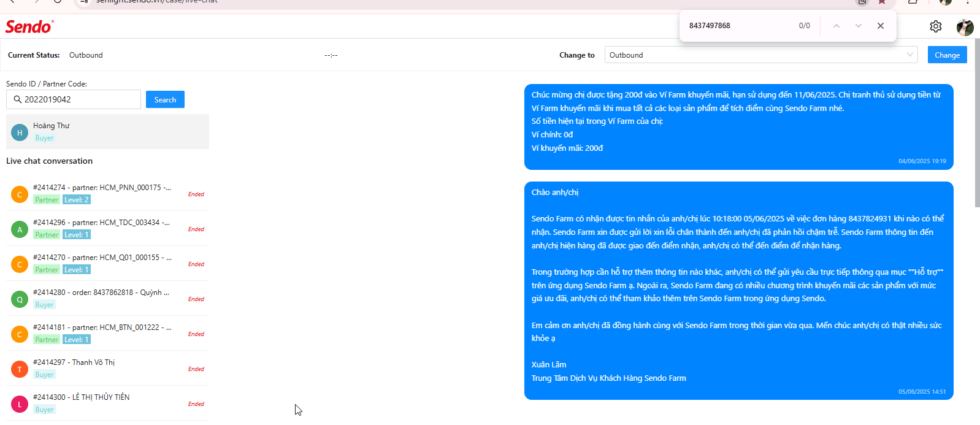Select the Hoàng Thư buyer entry
Image resolution: width=980 pixels, height=425 pixels.
(x=107, y=131)
